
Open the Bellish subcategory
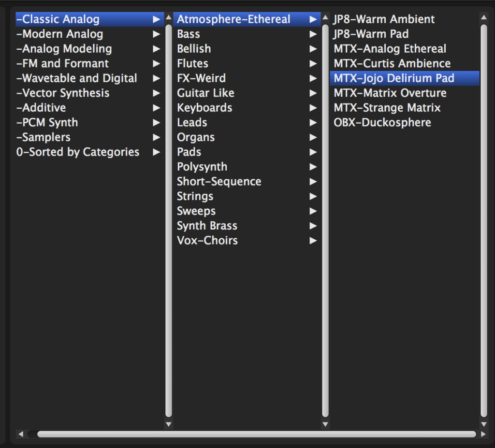(x=247, y=49)
